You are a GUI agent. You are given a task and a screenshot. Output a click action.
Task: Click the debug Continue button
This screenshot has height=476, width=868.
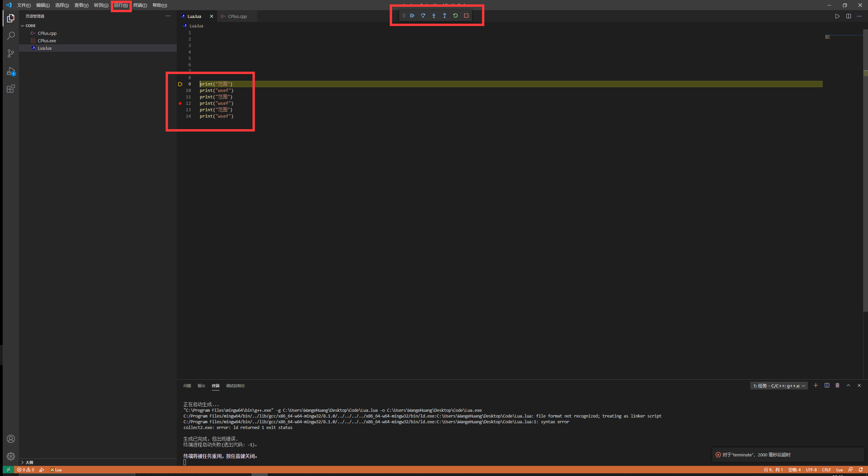[x=412, y=16]
